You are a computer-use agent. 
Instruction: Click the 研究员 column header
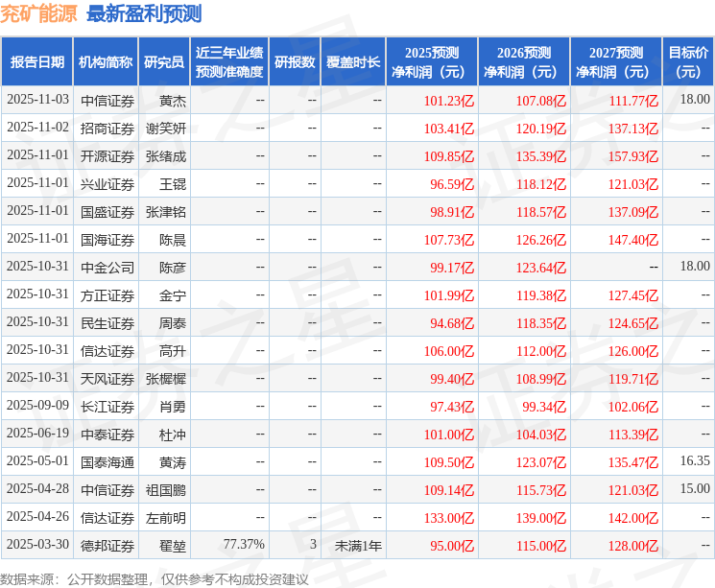click(164, 62)
